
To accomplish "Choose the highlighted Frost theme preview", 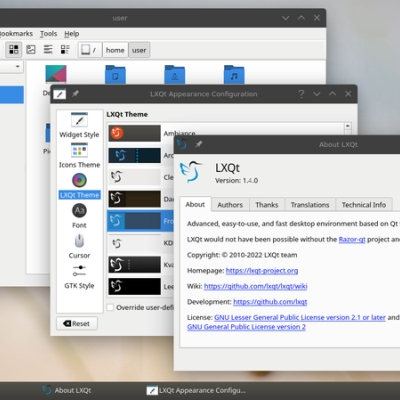I will (x=134, y=221).
